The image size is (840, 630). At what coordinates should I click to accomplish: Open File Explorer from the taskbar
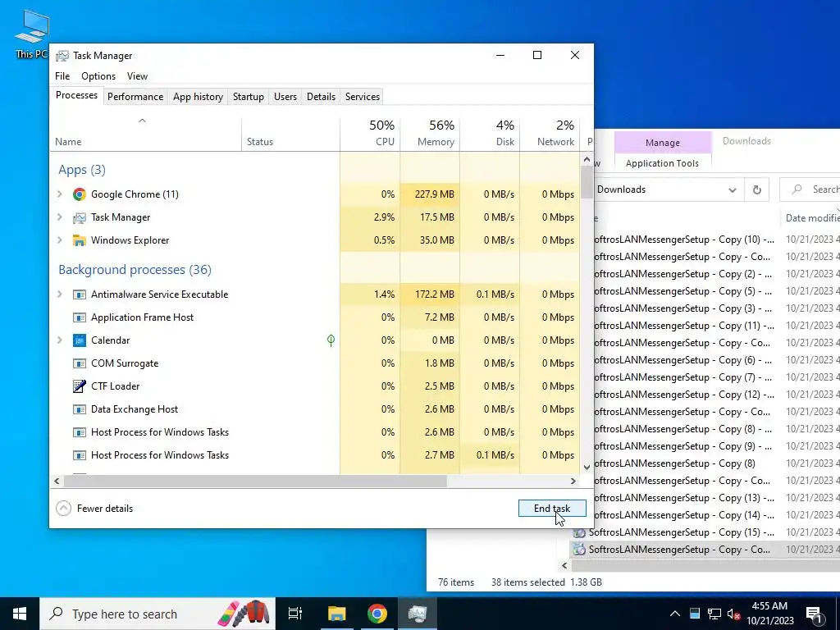pos(336,614)
